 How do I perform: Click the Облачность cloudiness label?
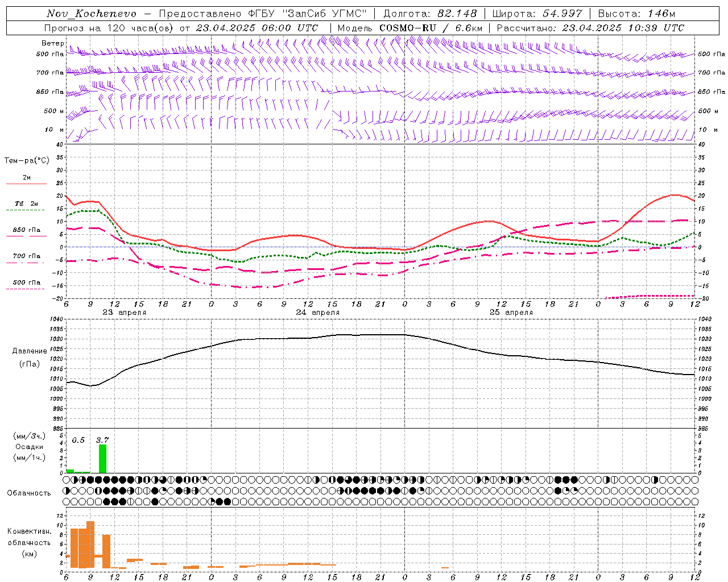pos(29,493)
